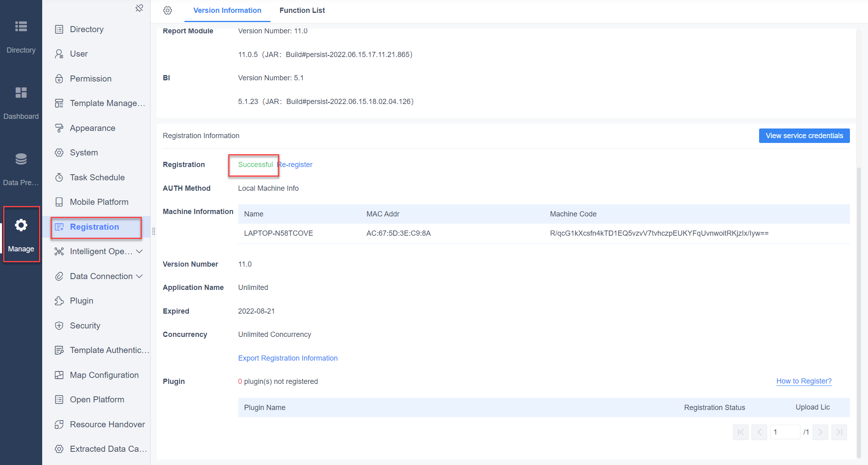Expand the Intelligent Operations menu
Image resolution: width=868 pixels, height=465 pixels.
[98, 251]
